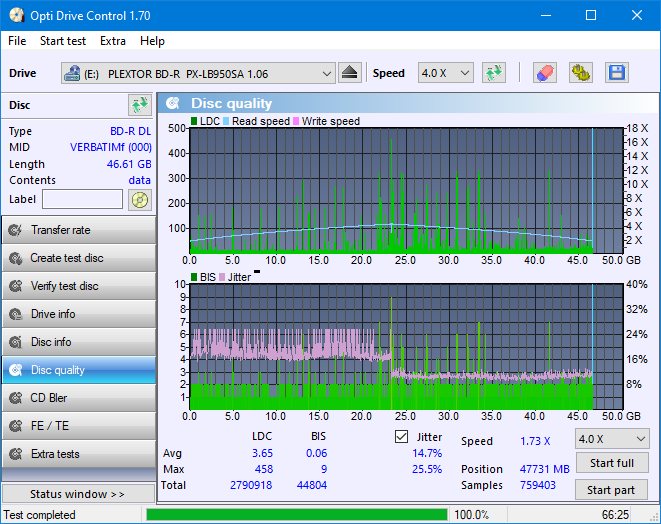Select Transfer rate test
Image resolution: width=661 pixels, height=524 pixels.
(x=79, y=230)
